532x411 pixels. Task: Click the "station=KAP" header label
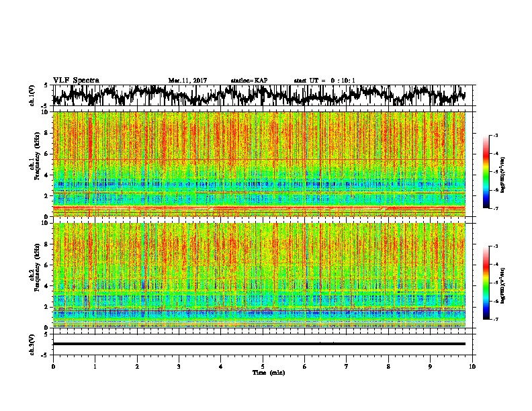pos(249,81)
